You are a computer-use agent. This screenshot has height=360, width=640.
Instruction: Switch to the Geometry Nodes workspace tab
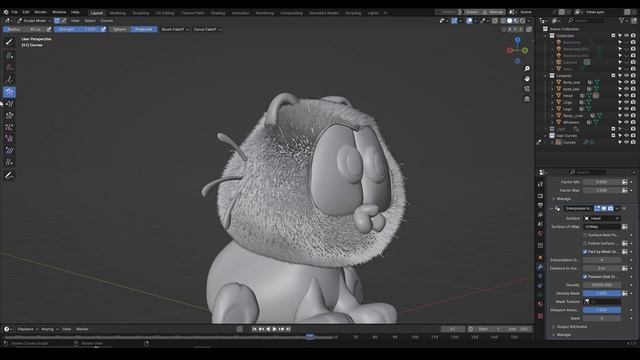(x=324, y=13)
